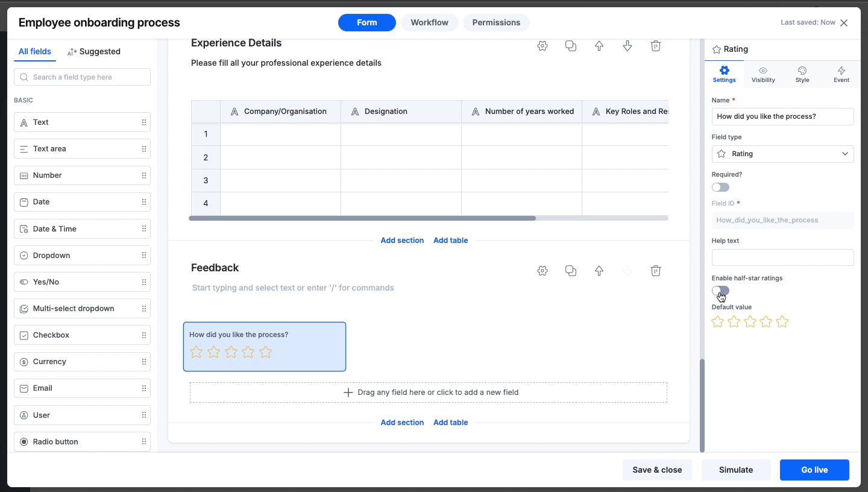868x492 pixels.
Task: Open the Suggested fields tab
Action: (94, 51)
